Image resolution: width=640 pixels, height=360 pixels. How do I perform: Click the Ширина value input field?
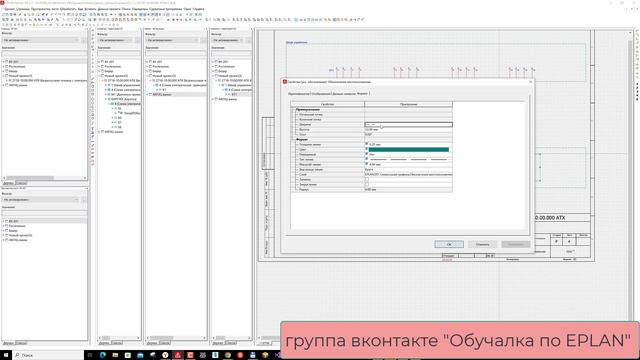[x=408, y=124]
